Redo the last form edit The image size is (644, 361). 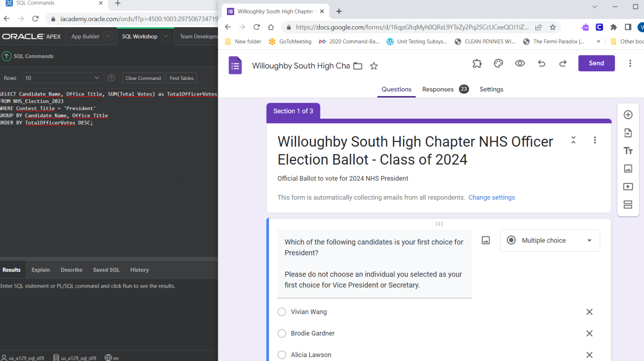[563, 63]
